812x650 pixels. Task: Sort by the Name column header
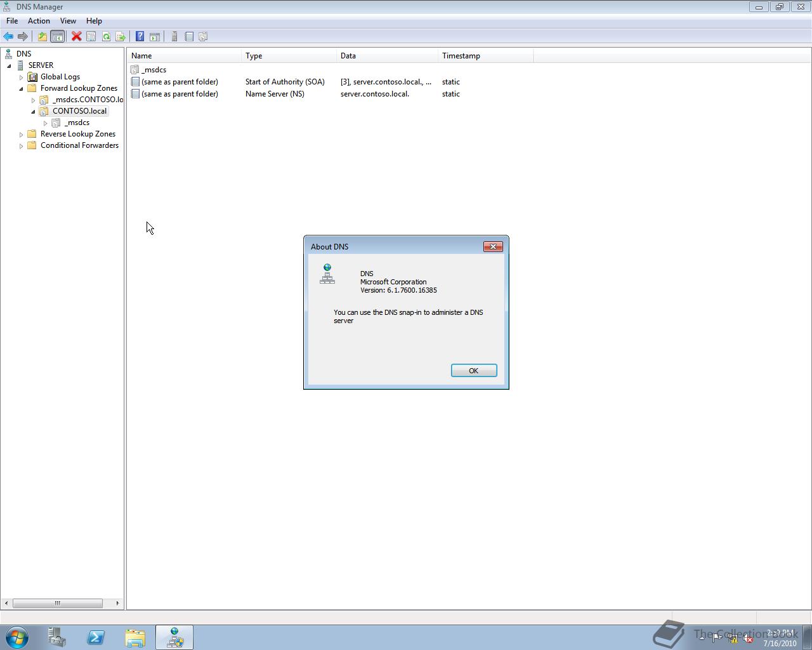[184, 56]
